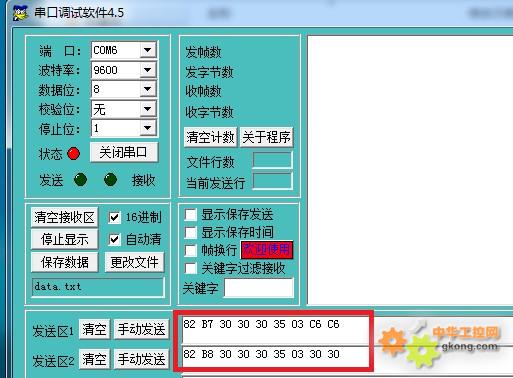This screenshot has width=513, height=378.
Task: Open the 端口 COM6 port dropdown
Action: coord(148,50)
